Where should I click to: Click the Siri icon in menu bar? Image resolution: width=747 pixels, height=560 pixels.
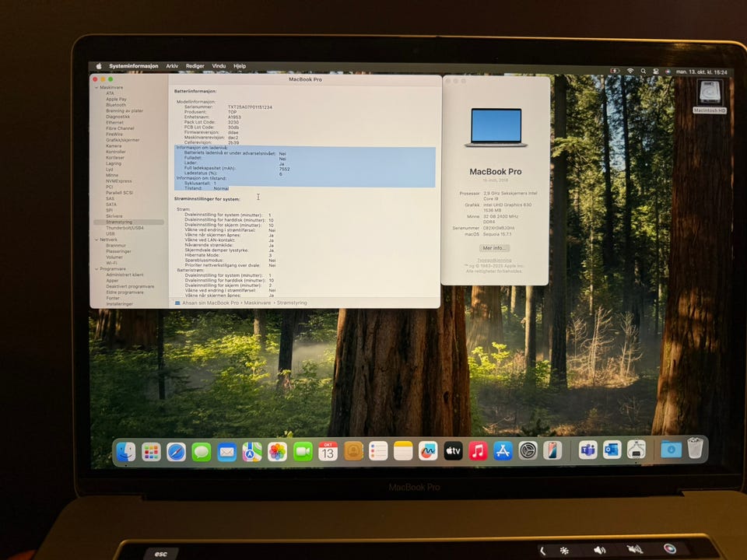pos(668,72)
